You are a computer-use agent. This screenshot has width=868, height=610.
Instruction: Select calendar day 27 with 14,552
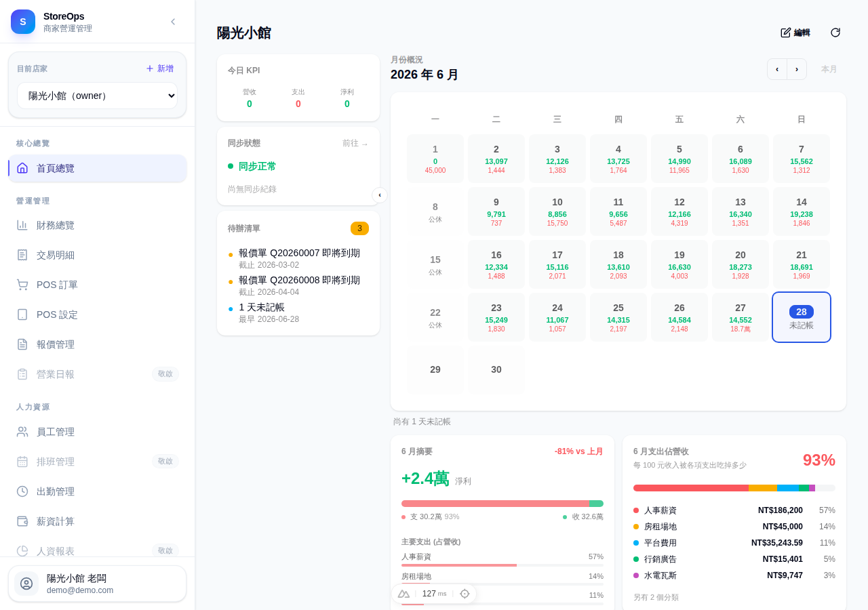(x=741, y=317)
